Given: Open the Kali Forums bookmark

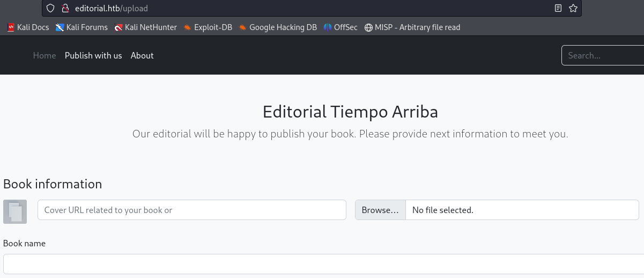Looking at the screenshot, I should coord(82,27).
